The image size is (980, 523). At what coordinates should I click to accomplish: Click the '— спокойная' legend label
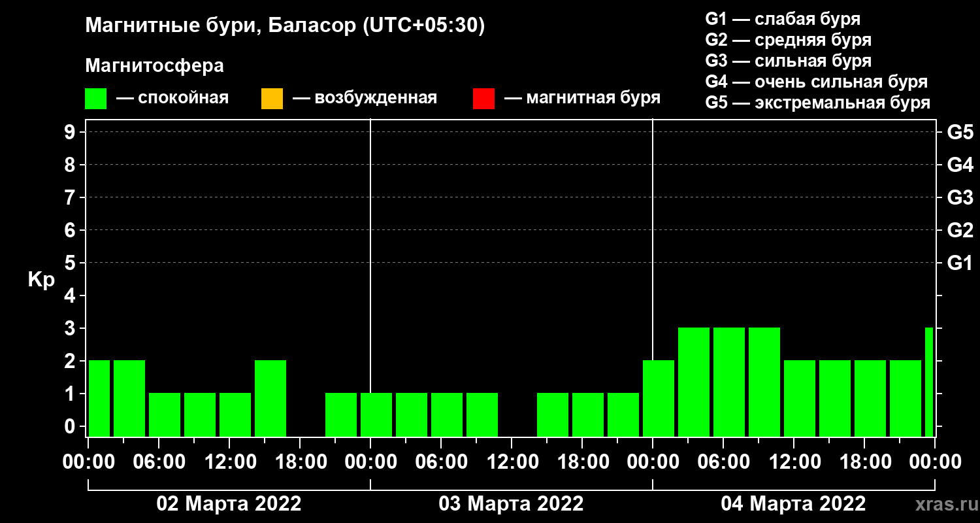pyautogui.click(x=172, y=98)
